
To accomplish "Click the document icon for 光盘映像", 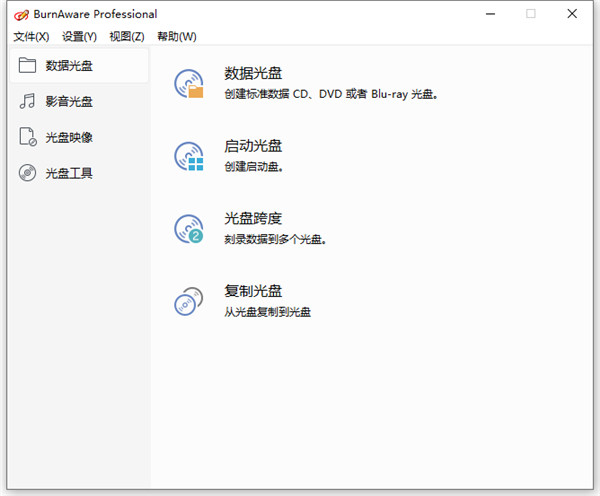I will click(x=28, y=137).
